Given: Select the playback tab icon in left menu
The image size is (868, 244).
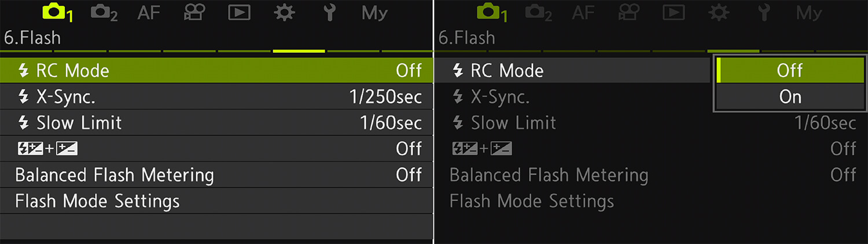Looking at the screenshot, I should (239, 13).
